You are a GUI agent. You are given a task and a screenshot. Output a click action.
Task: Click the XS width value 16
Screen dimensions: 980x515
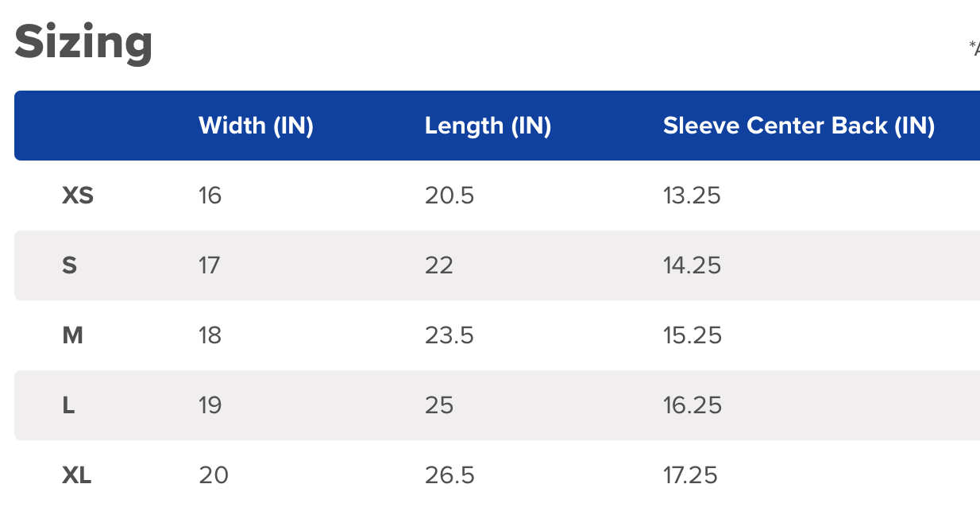pos(210,196)
